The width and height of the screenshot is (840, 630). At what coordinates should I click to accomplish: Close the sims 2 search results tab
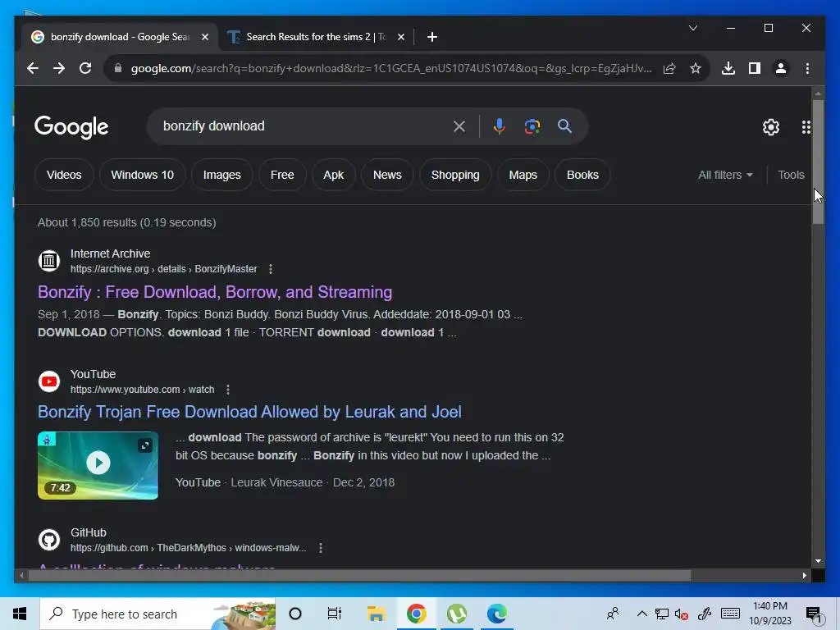click(400, 37)
